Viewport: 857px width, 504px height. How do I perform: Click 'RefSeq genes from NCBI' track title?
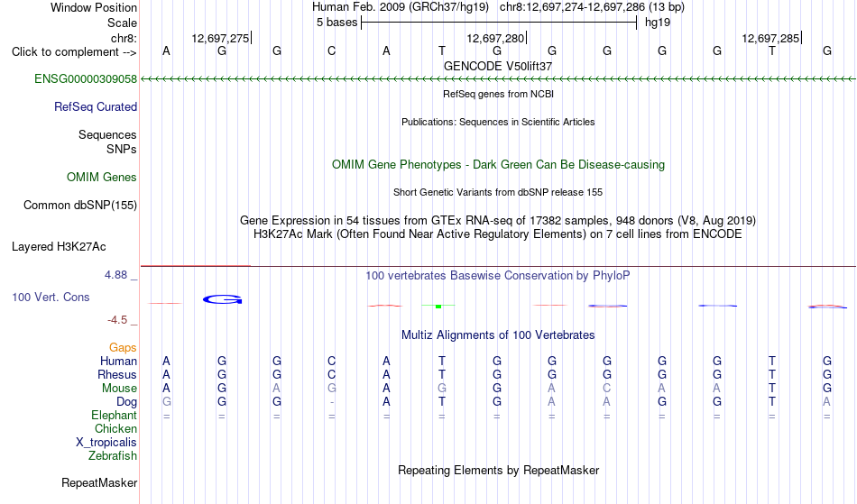498,94
